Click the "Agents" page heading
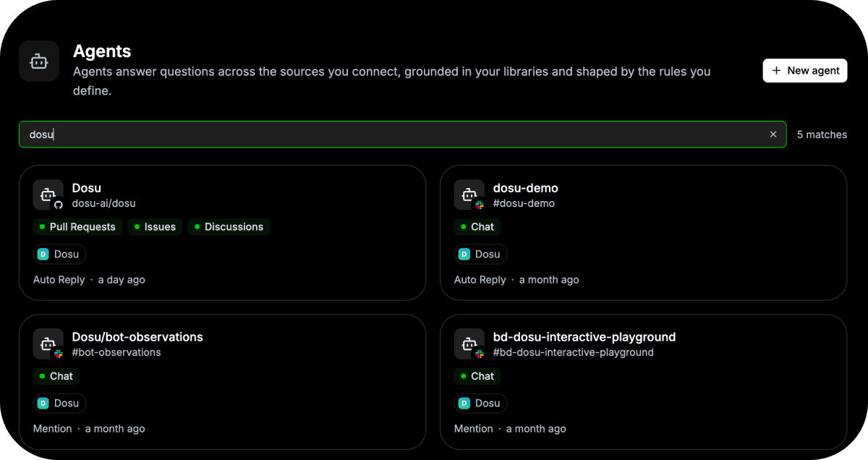 (x=102, y=51)
